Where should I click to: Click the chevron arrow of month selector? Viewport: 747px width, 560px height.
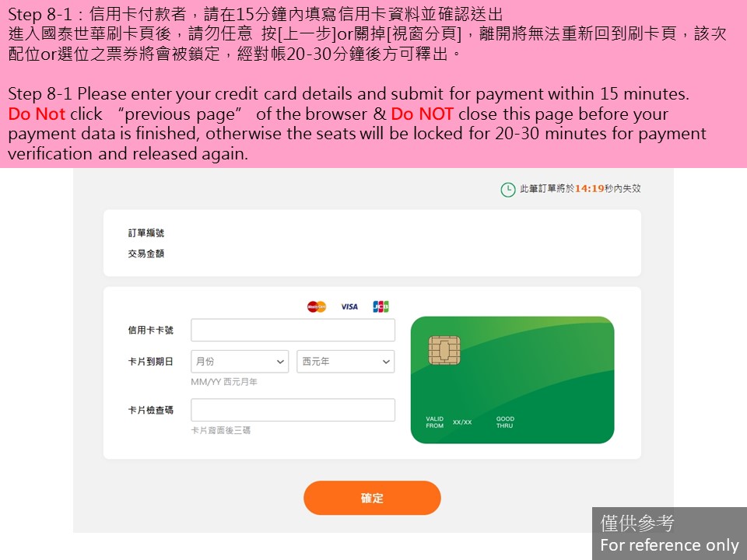(x=280, y=362)
